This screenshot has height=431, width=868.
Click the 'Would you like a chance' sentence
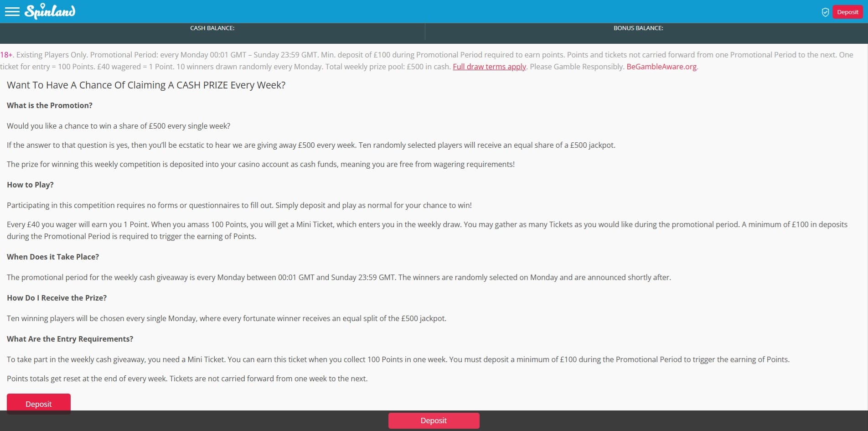(x=119, y=126)
